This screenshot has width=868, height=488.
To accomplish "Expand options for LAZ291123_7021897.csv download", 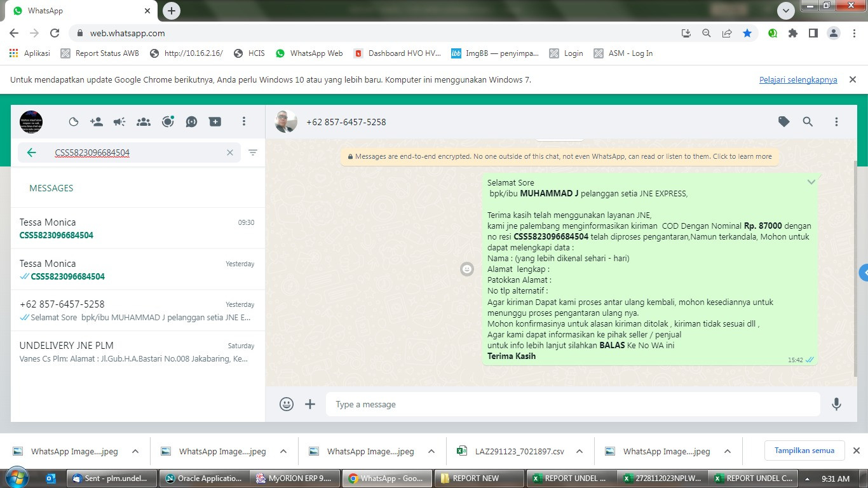I will (579, 452).
